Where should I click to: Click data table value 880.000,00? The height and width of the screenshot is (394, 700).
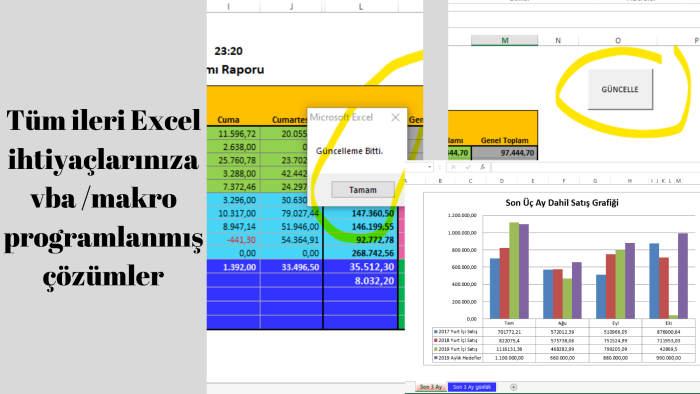coord(615,358)
